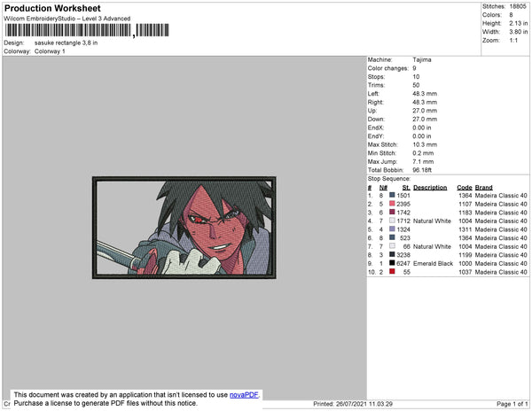Select Madeira Classic 40 in stop 1
This screenshot has width=532, height=411.
[x=501, y=196]
